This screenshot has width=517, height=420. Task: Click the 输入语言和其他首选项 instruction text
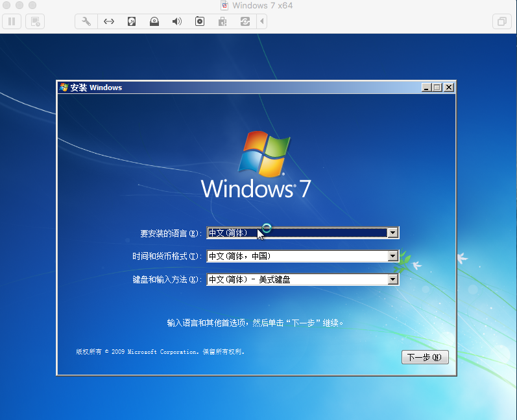click(x=255, y=323)
